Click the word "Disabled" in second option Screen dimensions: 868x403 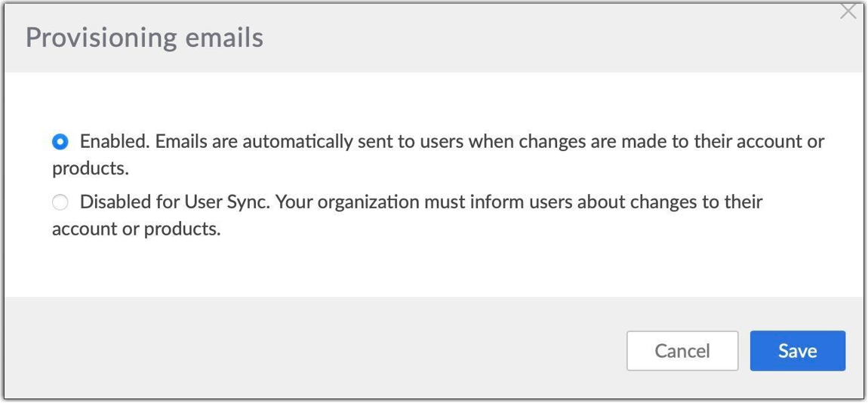[x=116, y=202]
